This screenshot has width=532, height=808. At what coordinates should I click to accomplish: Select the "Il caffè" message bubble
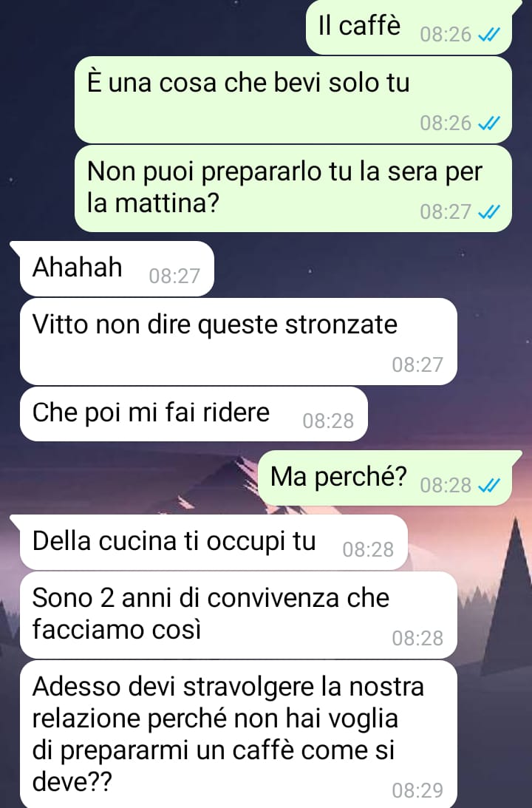[x=409, y=27]
